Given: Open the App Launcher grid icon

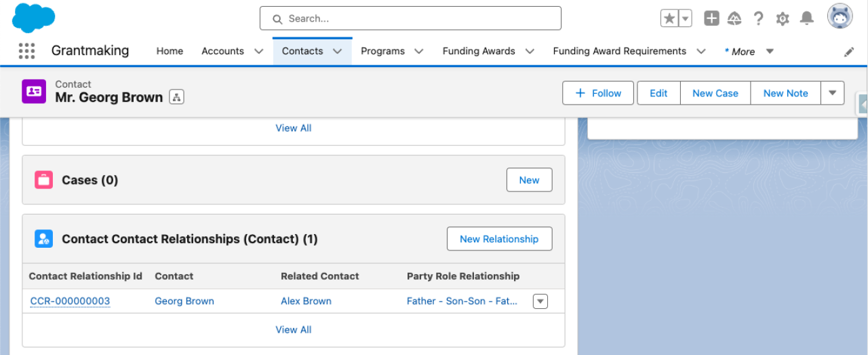Looking at the screenshot, I should [26, 51].
